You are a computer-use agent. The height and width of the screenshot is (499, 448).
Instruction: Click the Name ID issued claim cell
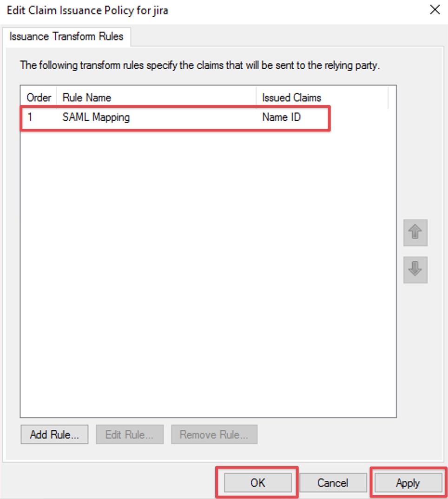(281, 118)
